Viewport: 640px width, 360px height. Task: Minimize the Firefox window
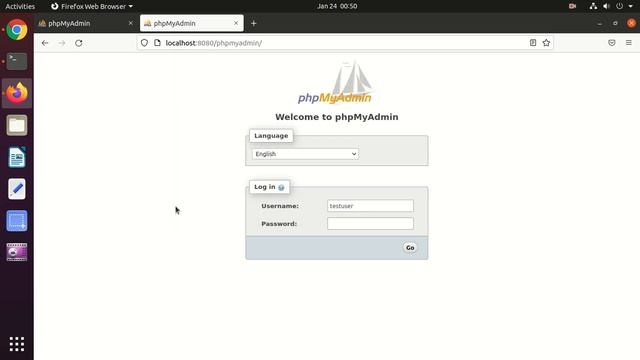(x=600, y=23)
